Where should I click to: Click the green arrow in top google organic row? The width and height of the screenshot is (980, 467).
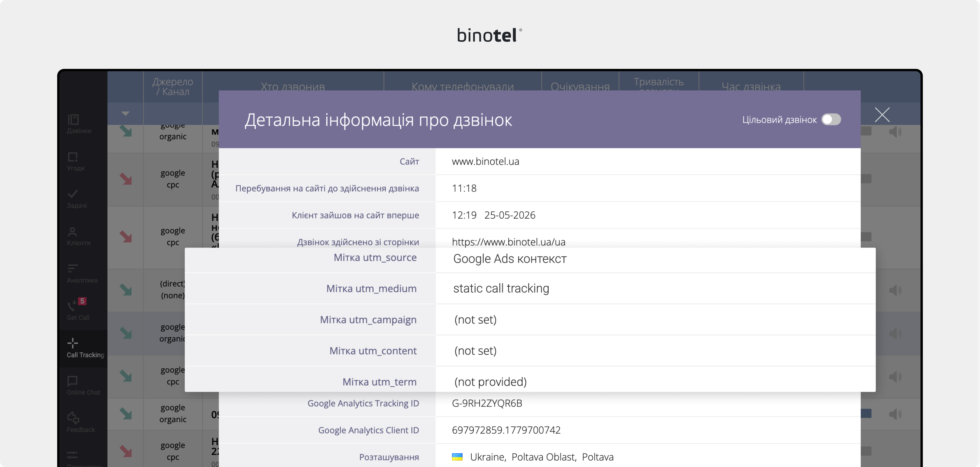pos(125,131)
